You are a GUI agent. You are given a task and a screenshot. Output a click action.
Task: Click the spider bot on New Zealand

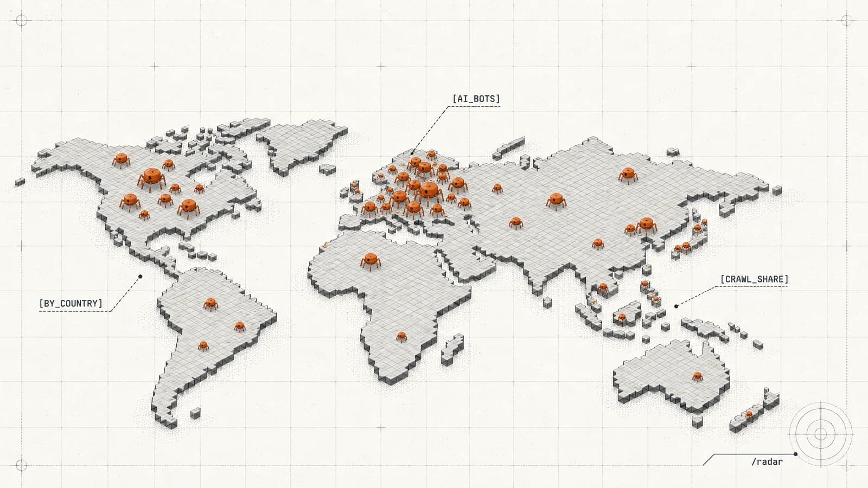click(x=749, y=415)
